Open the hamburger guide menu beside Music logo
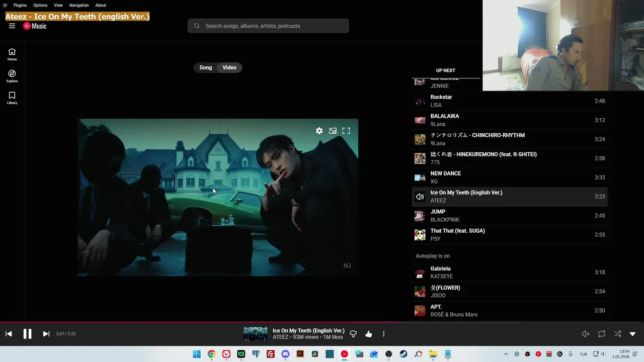 [12, 26]
